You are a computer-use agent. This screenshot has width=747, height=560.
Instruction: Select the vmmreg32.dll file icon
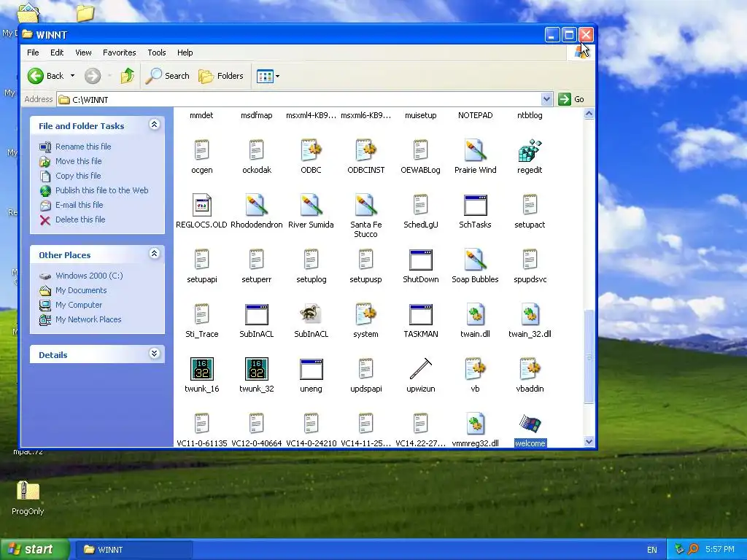[475, 424]
